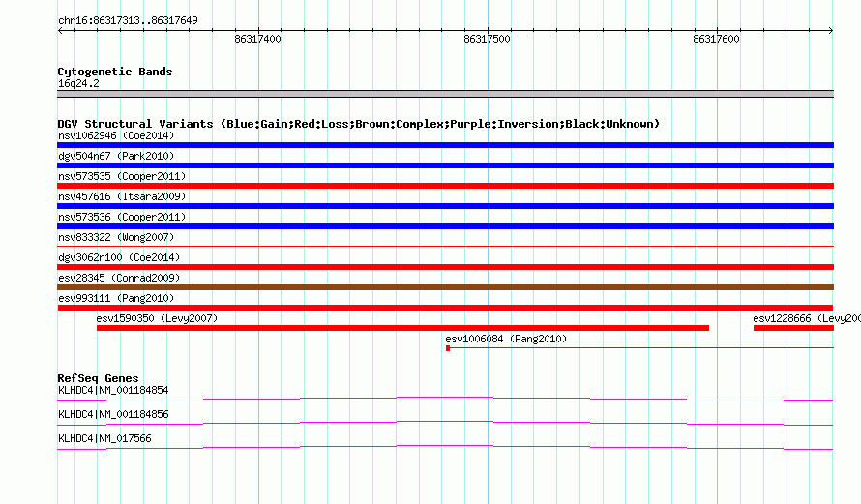
Task: Click ruler position 86317600
Action: pyautogui.click(x=716, y=39)
